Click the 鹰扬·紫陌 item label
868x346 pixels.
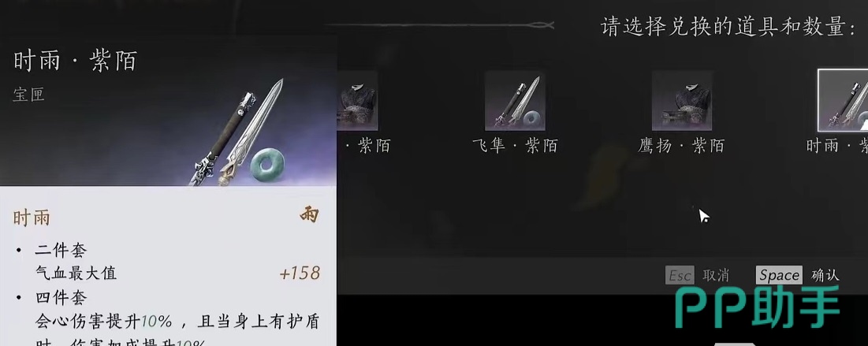[681, 146]
